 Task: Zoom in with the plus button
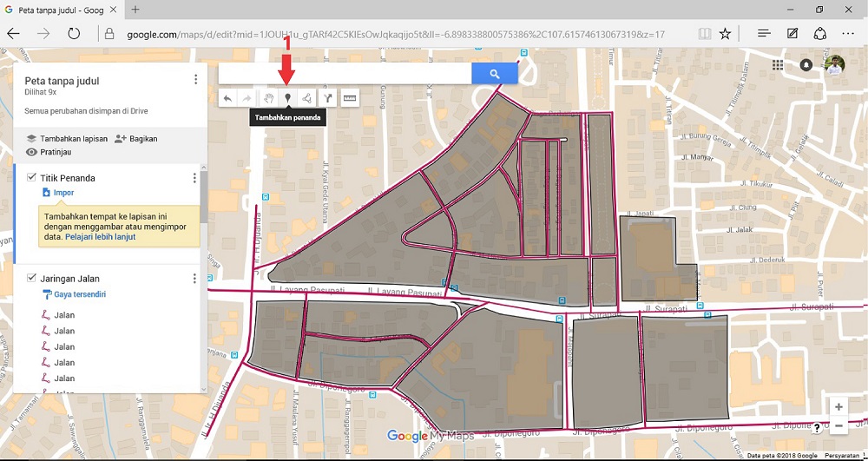pos(838,407)
